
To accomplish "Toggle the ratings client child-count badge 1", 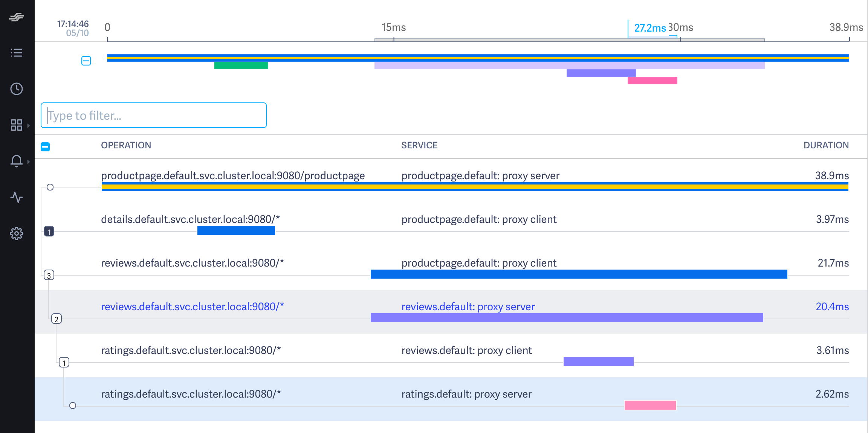I will coord(64,363).
